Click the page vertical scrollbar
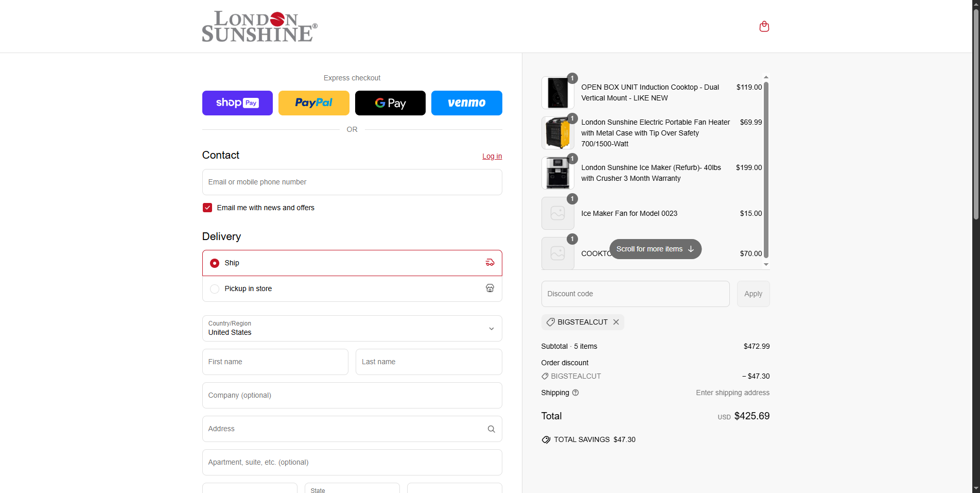 tap(976, 113)
